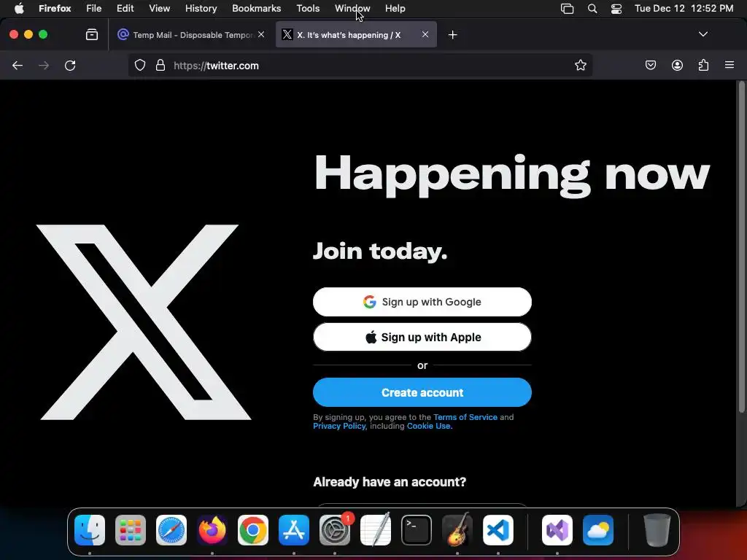747x560 pixels.
Task: Click the Create account button
Action: tap(422, 392)
